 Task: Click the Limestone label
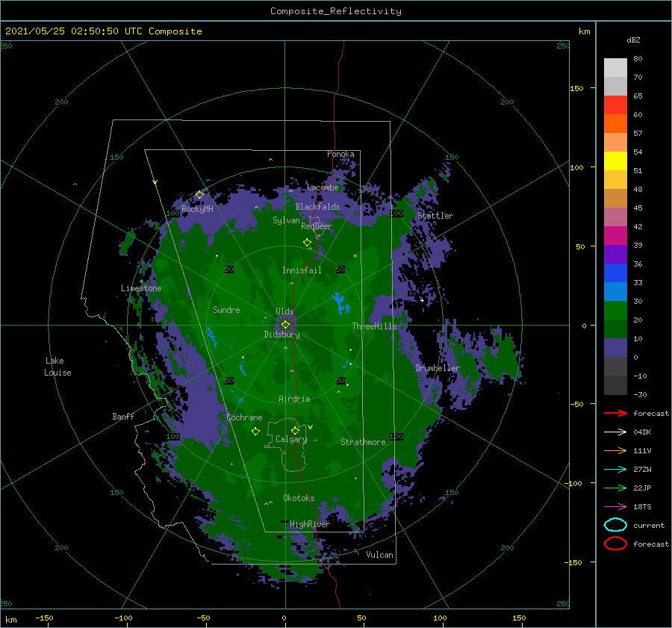click(x=141, y=288)
